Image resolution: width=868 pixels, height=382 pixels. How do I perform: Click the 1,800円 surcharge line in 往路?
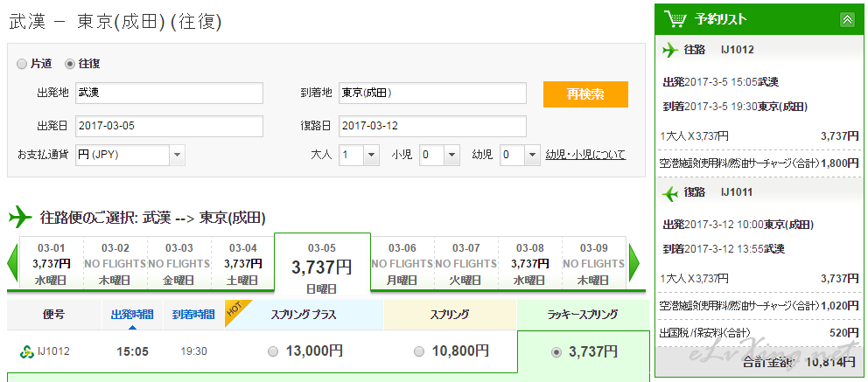tap(759, 163)
